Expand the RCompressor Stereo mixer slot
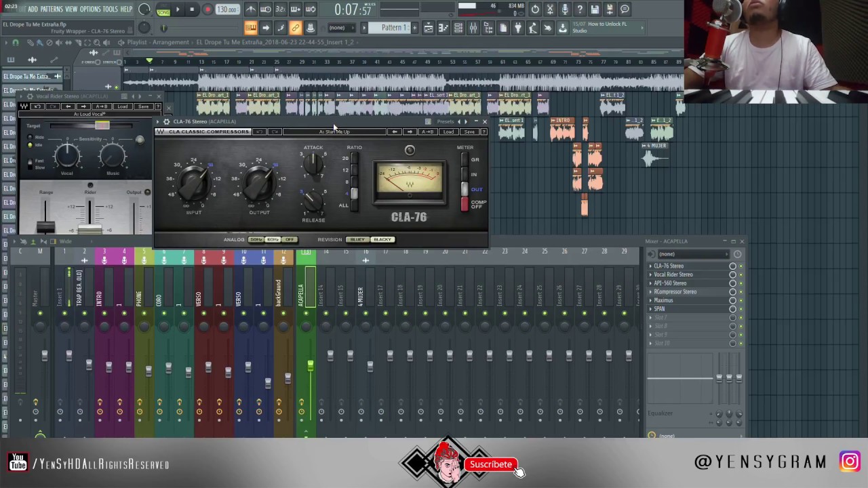Viewport: 868px width, 488px height. click(x=651, y=292)
